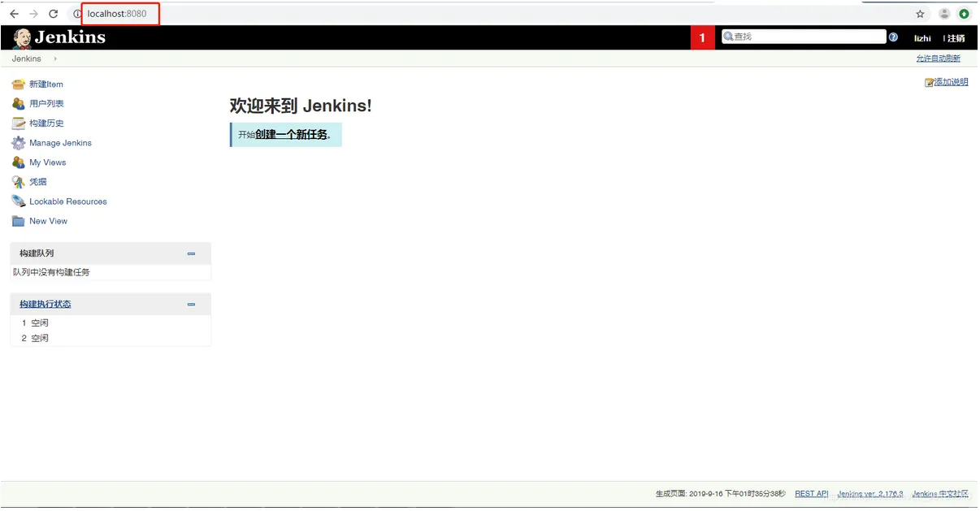
Task: Click the REST API footer link
Action: (811, 494)
